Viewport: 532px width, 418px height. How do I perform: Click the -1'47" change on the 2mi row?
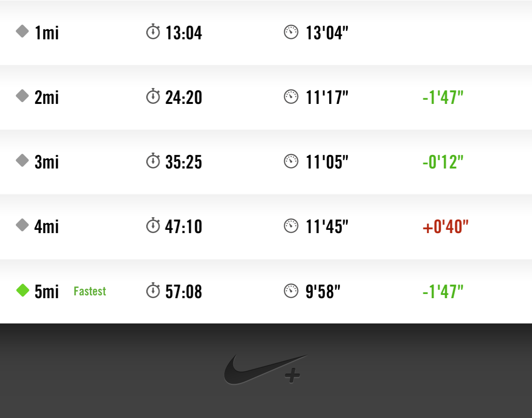point(443,97)
